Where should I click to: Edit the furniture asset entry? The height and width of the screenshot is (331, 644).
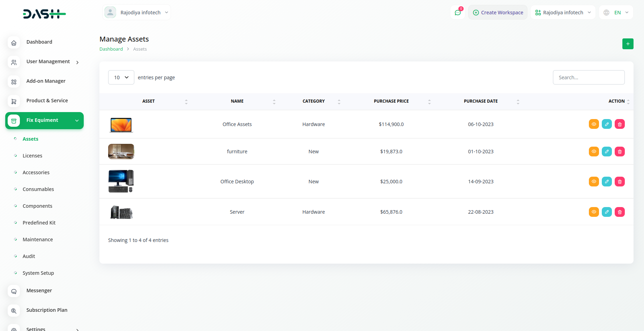pyautogui.click(x=607, y=152)
